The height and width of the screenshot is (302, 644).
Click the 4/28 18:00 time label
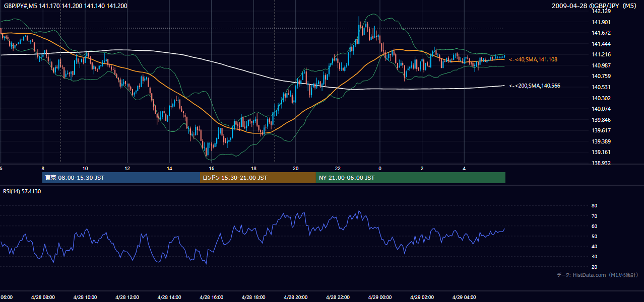[253, 297]
